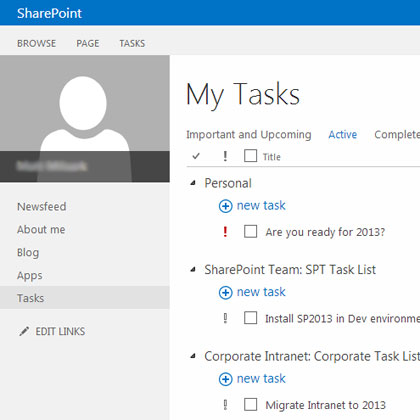Click the checkmark completed column header

(196, 156)
